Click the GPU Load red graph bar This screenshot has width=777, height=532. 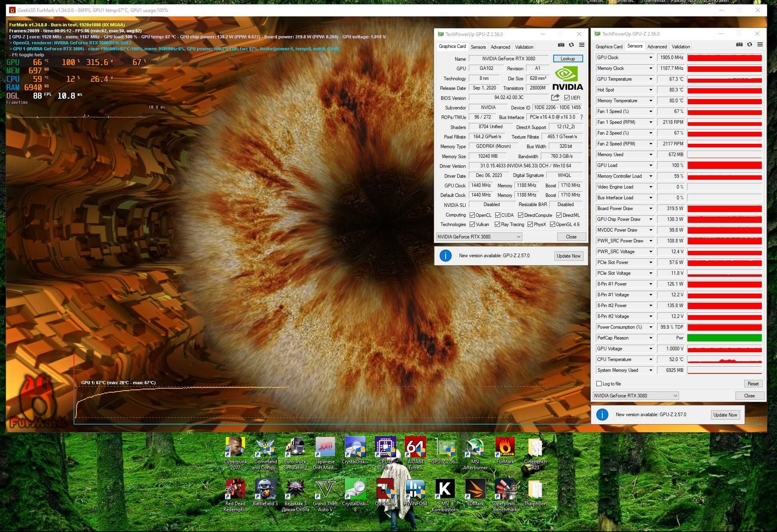pyautogui.click(x=724, y=165)
